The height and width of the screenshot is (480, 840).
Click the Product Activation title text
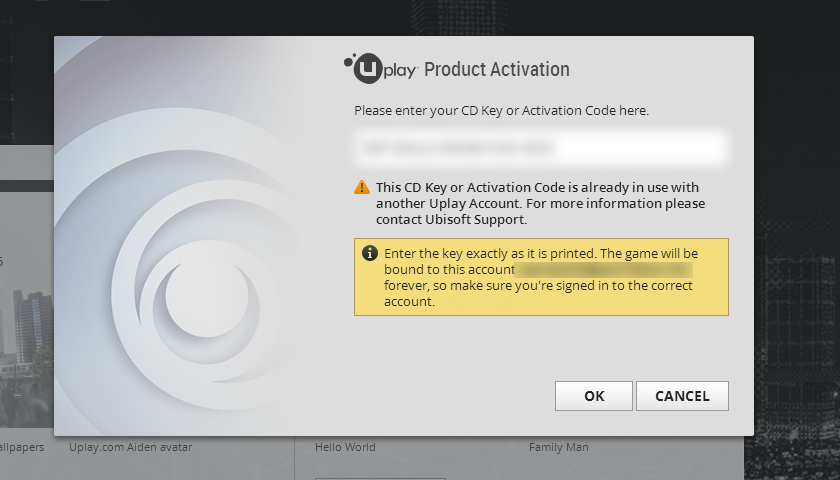point(497,69)
